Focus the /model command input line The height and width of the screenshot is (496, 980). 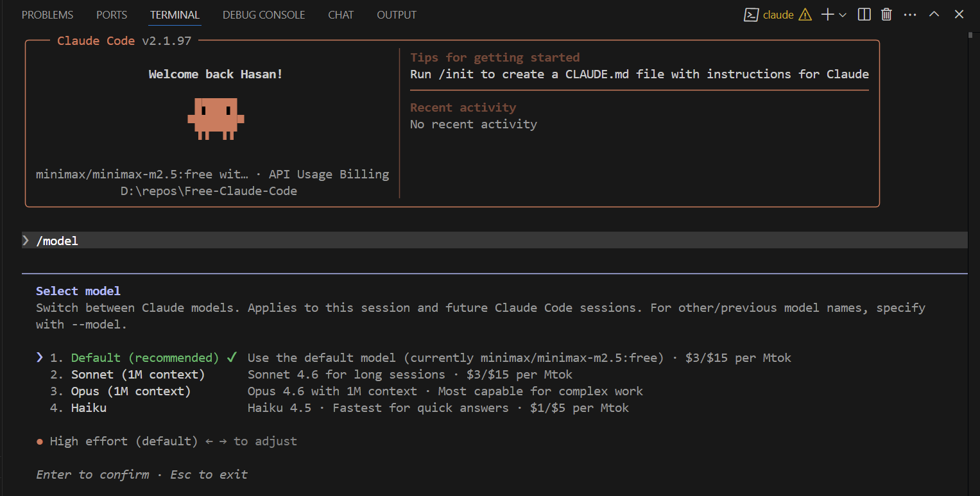257,241
